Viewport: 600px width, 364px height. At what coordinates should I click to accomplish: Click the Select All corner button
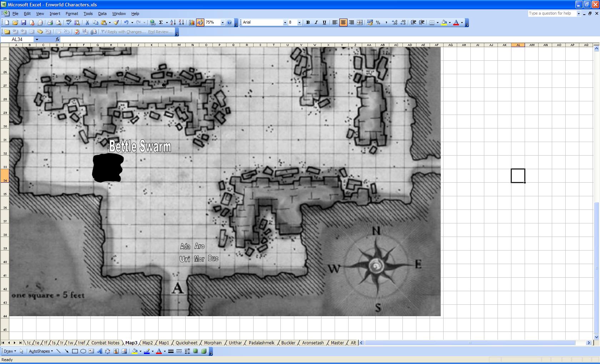click(x=5, y=45)
